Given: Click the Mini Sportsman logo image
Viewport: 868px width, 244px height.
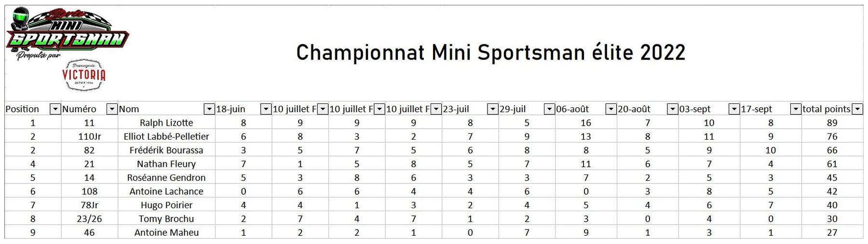Looking at the screenshot, I should (68, 33).
